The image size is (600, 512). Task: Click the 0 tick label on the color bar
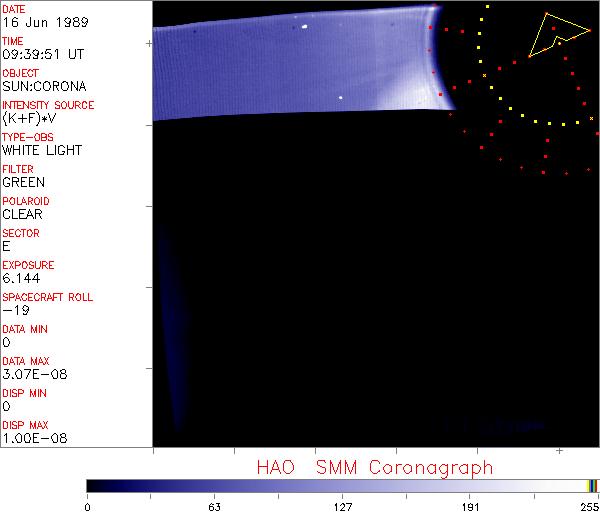pyautogui.click(x=88, y=507)
